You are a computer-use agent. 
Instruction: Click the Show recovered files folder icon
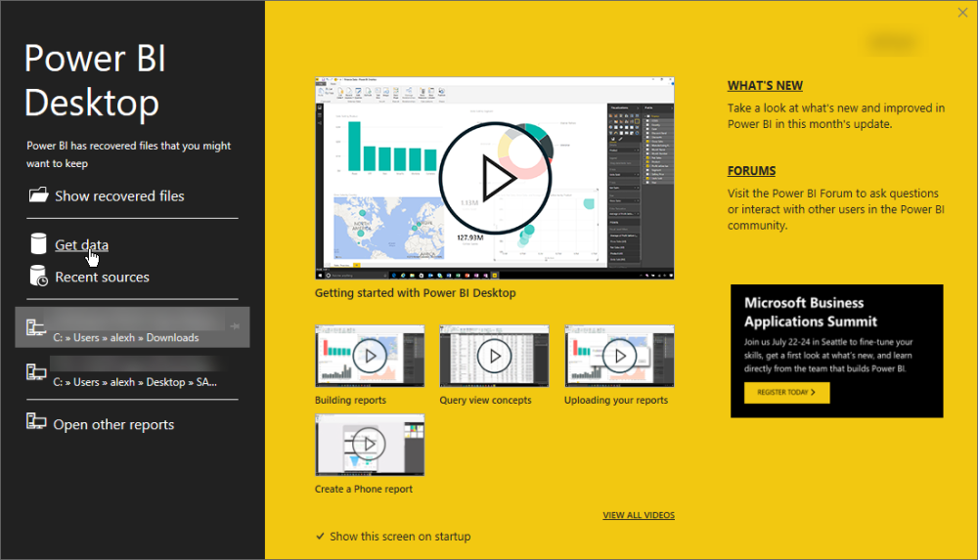tap(39, 194)
